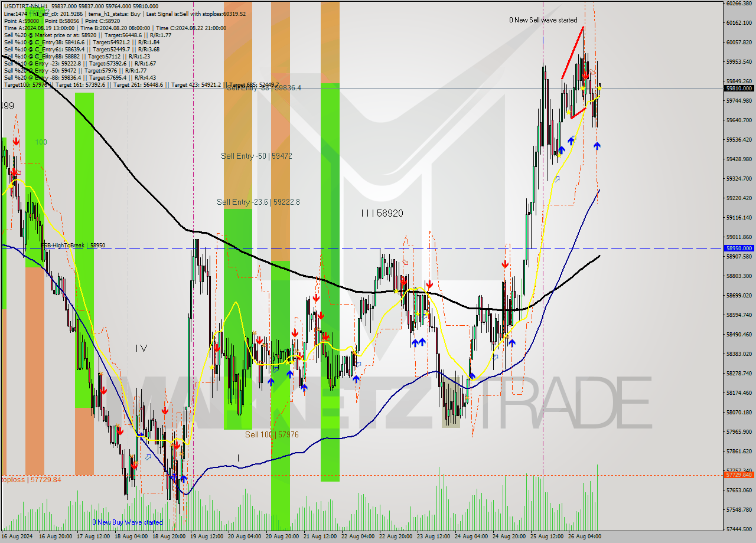The image size is (756, 543).
Task: Select the 'FSB-HighToBreak | 58950' level label
Action: click(x=73, y=245)
